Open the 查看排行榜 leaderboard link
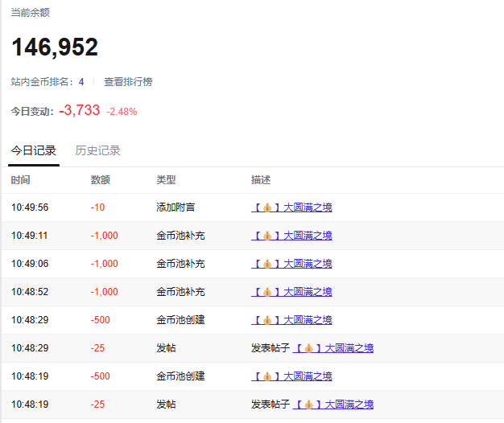The width and height of the screenshot is (504, 423). click(128, 82)
